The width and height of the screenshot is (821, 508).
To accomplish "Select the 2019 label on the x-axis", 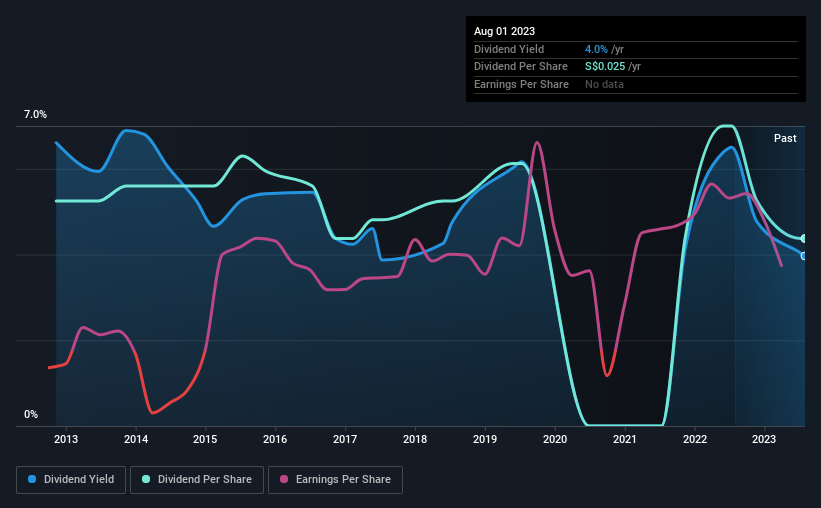I will pos(485,439).
